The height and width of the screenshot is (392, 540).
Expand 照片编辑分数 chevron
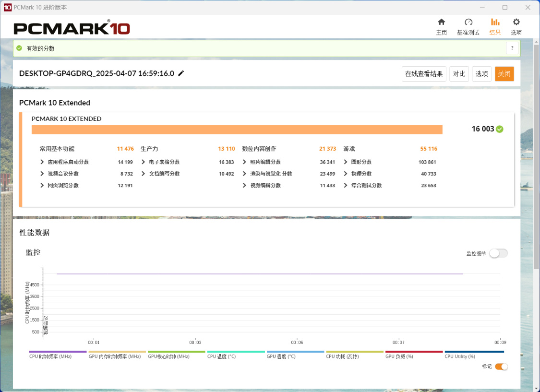point(244,162)
